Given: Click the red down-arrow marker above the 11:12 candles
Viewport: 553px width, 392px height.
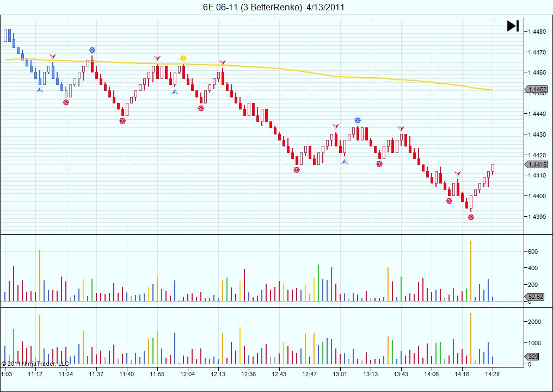Looking at the screenshot, I should pyautogui.click(x=53, y=57).
